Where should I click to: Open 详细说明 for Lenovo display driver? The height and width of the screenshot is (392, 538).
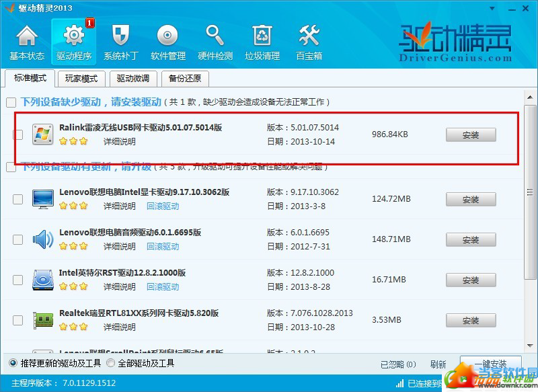(120, 206)
